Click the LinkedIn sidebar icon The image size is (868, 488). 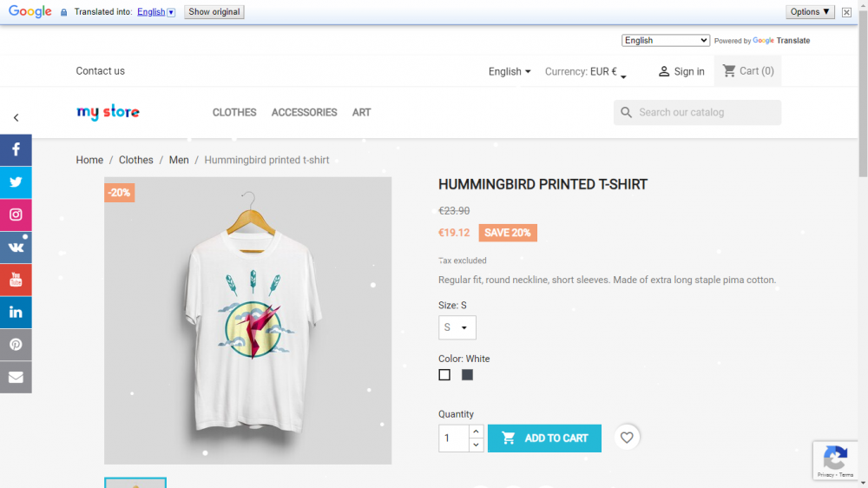(16, 313)
